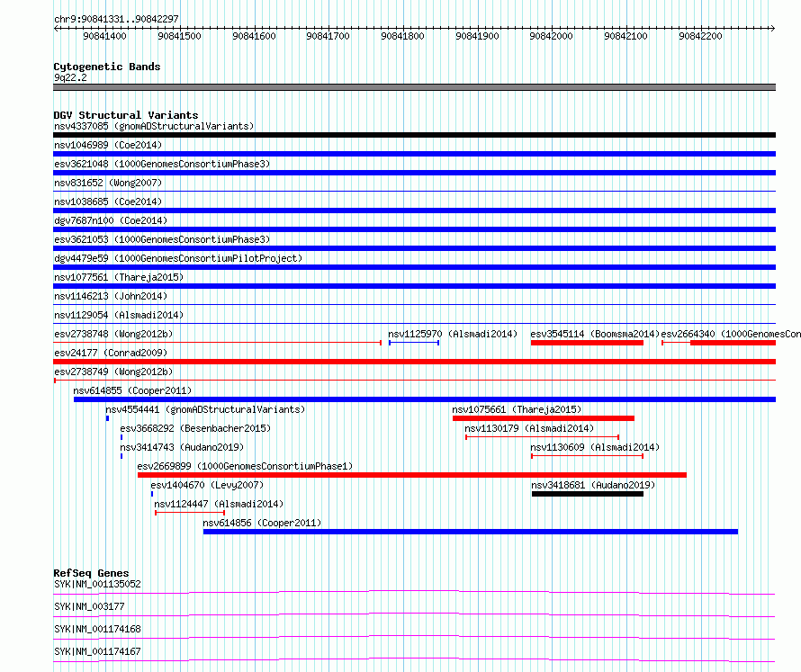
Task: Click the long red esv2669899 bar
Action: 411,475
